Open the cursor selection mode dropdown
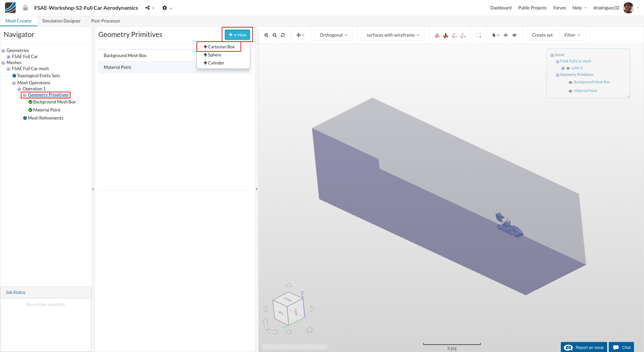The height and width of the screenshot is (352, 644). click(x=496, y=35)
